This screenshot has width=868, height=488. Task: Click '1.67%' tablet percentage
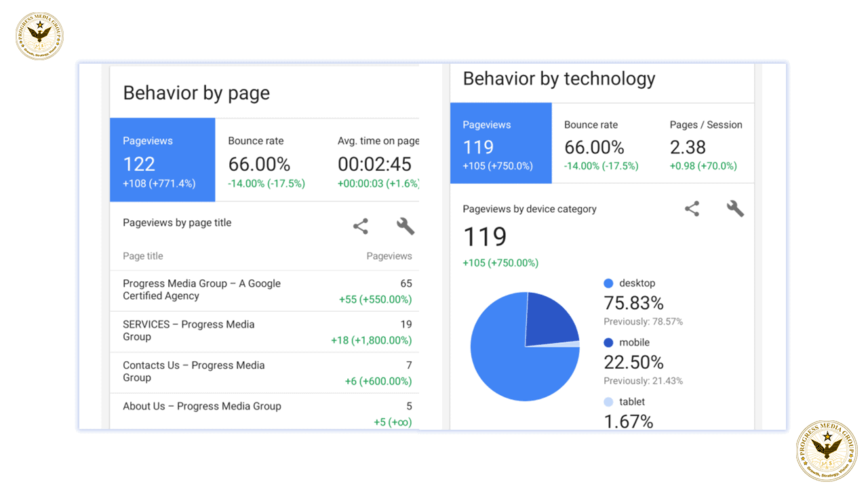click(629, 422)
